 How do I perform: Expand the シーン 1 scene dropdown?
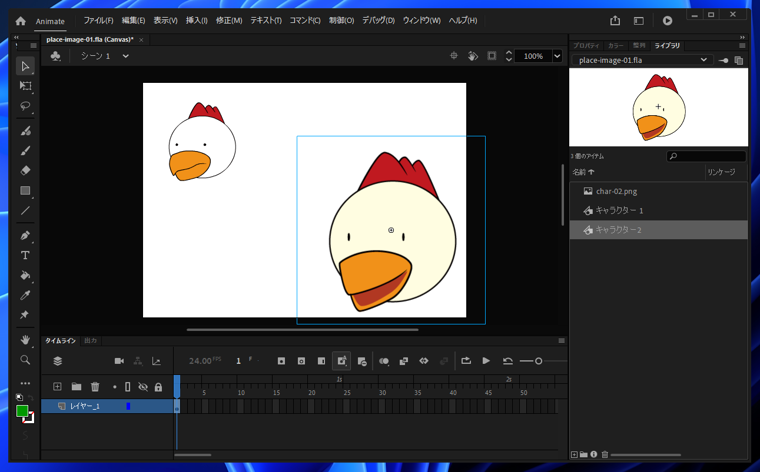click(125, 56)
